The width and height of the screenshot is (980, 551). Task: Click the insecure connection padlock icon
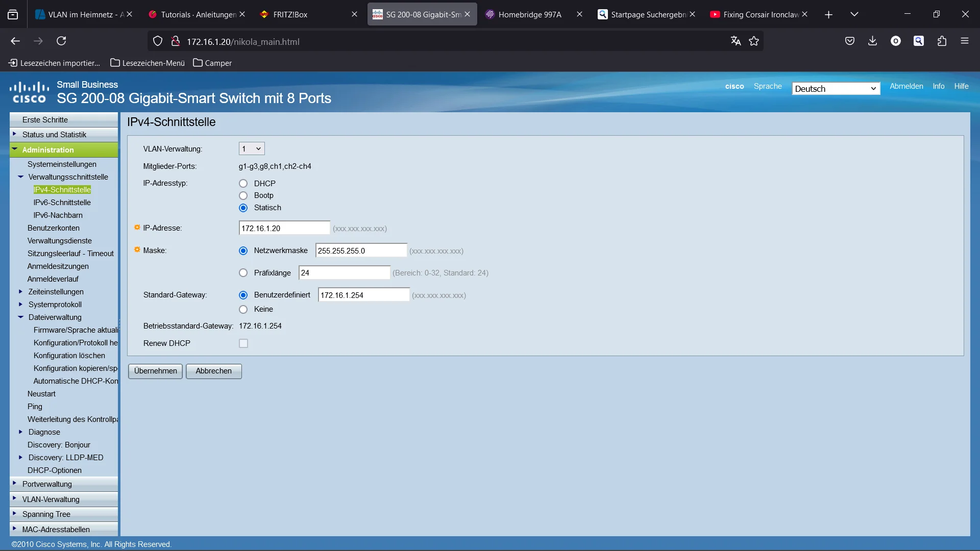176,41
